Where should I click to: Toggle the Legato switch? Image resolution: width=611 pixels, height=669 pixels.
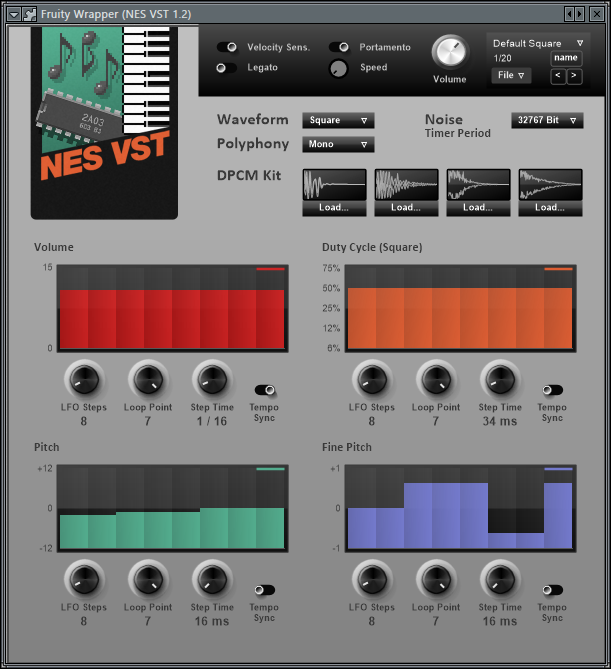(227, 67)
